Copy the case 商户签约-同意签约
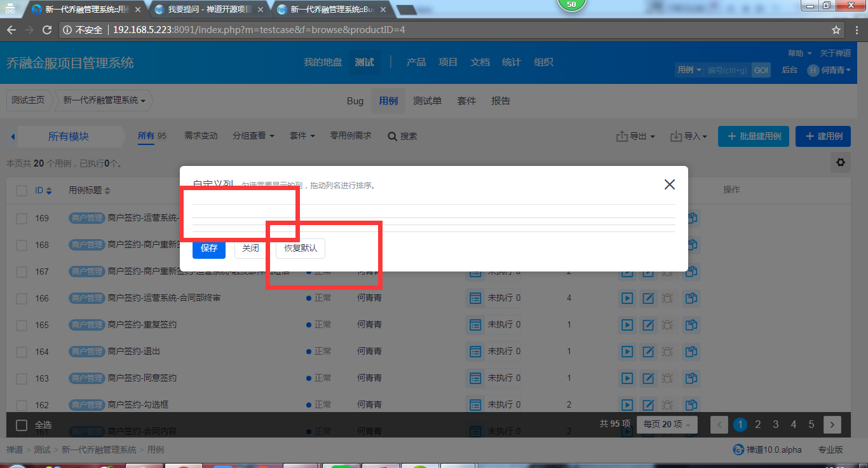868x468 pixels. point(691,378)
